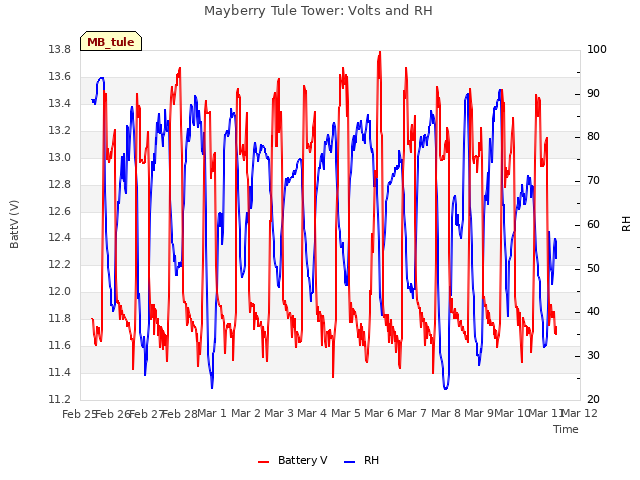Click the Mar 5 date label
This screenshot has width=640, height=480.
(x=346, y=413)
